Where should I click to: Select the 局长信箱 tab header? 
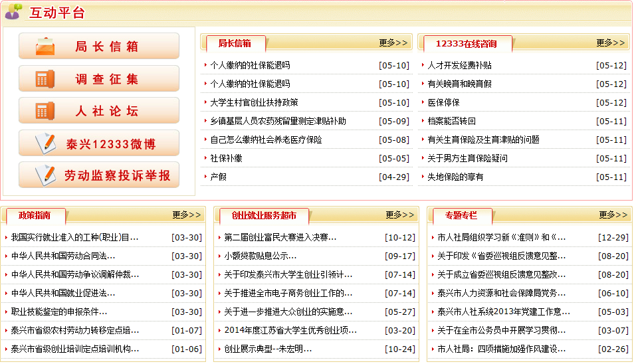pyautogui.click(x=235, y=44)
